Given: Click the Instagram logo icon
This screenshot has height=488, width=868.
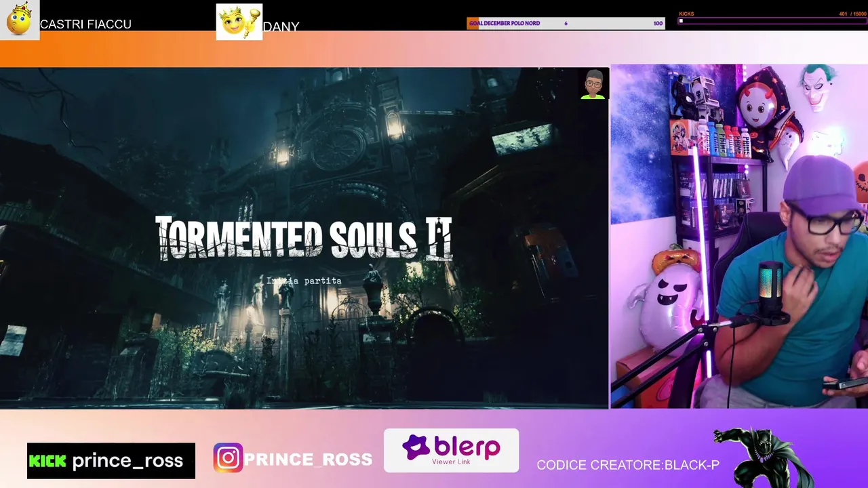Looking at the screenshot, I should click(228, 458).
